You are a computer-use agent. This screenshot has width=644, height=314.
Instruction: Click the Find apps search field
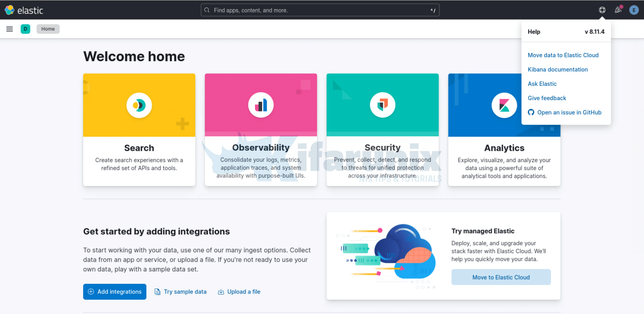[320, 10]
